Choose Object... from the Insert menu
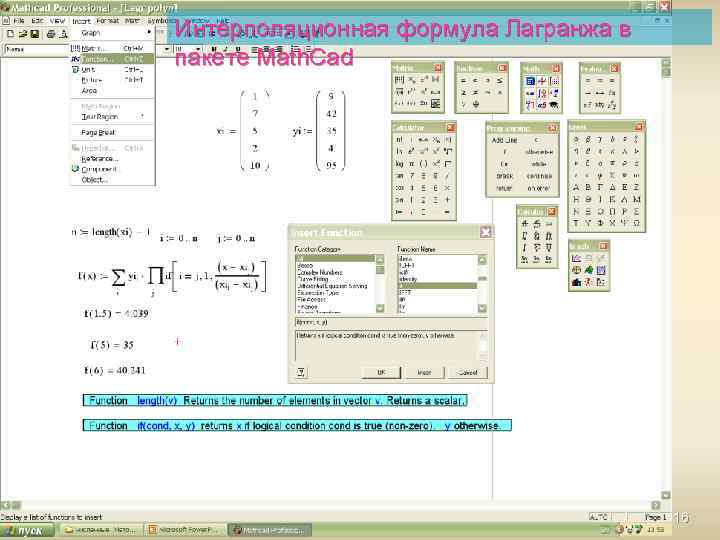 click(x=112, y=180)
